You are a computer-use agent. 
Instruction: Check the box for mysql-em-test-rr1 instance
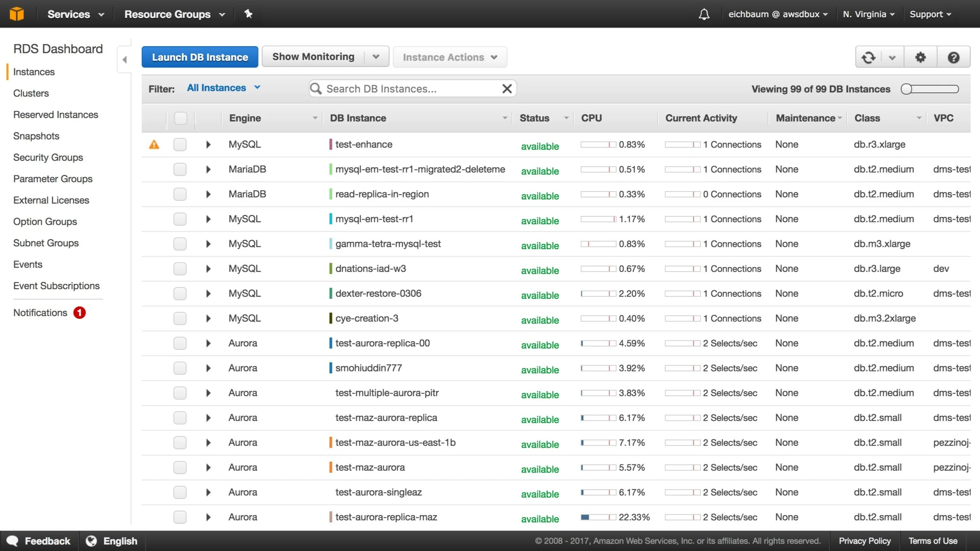[x=180, y=219]
